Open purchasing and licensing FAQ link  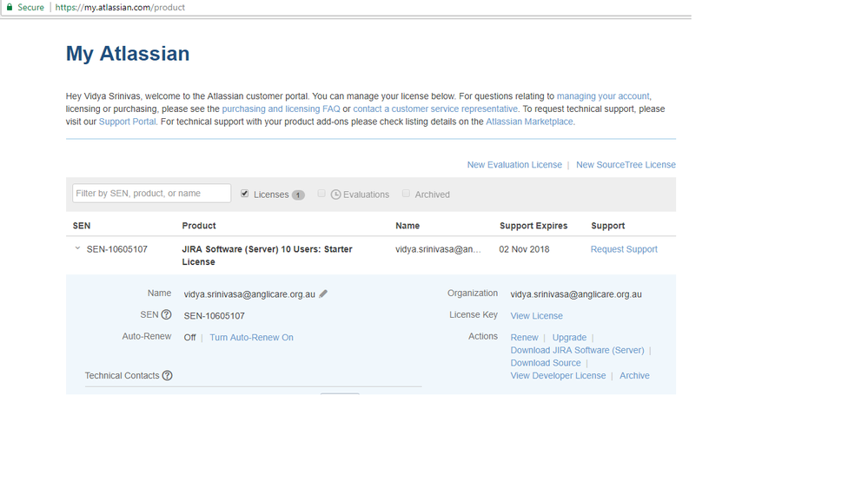281,109
